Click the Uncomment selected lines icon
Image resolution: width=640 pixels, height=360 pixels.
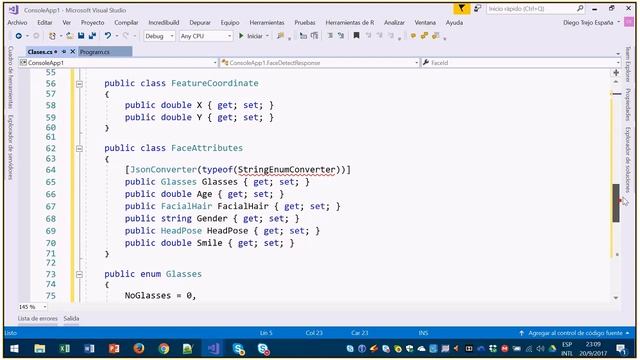tap(341, 36)
